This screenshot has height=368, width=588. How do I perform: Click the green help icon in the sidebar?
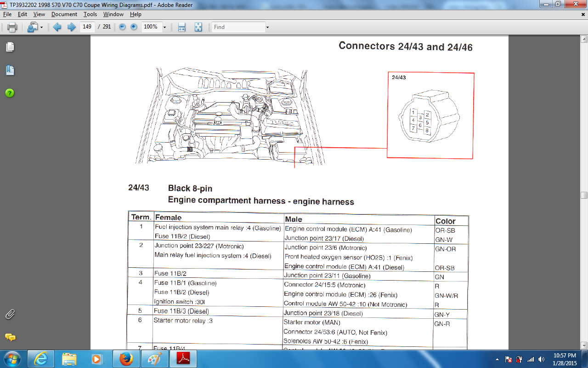[10, 93]
